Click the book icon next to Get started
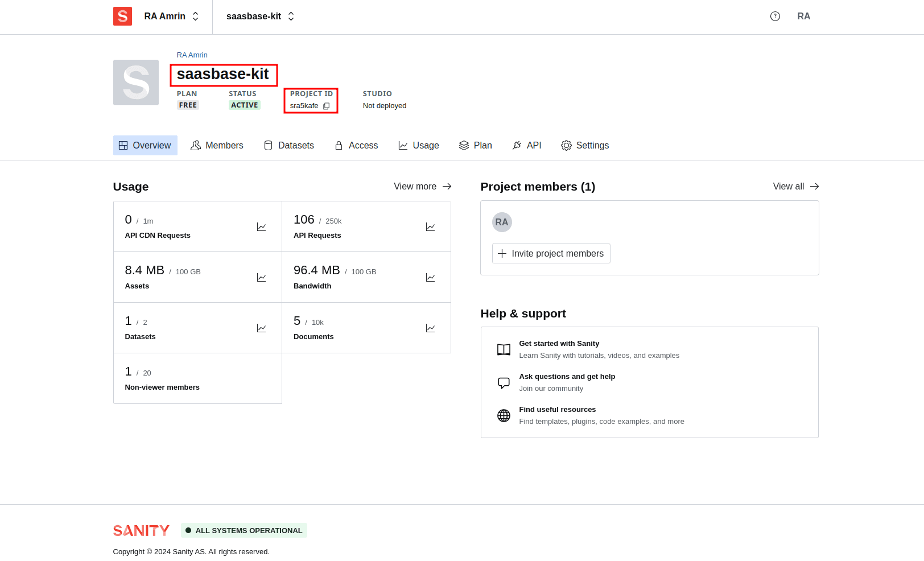 pos(504,349)
